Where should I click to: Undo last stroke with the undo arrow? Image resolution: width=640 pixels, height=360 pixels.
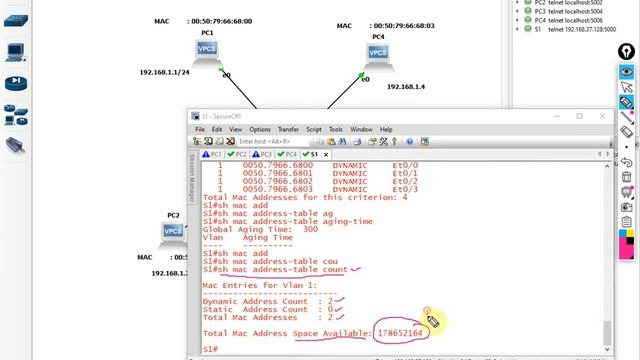[x=627, y=162]
